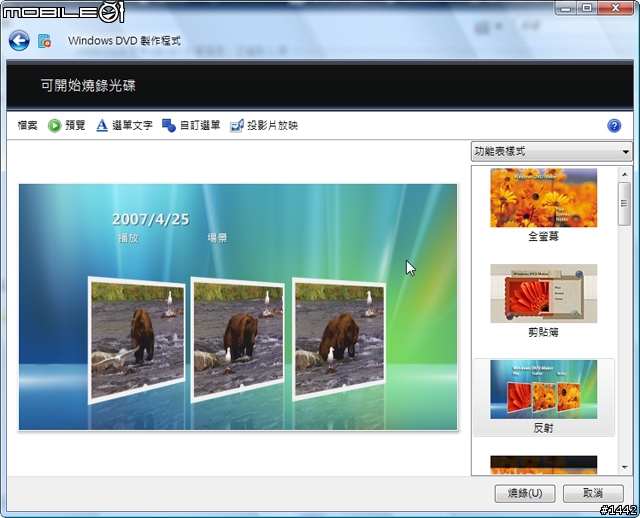The image size is (640, 518).
Task: Select the 全螢幕 orange flowers style thumbnail
Action: tap(543, 198)
